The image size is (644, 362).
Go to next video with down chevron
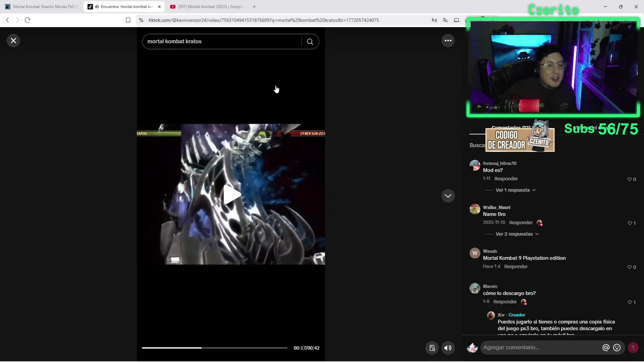[448, 196]
